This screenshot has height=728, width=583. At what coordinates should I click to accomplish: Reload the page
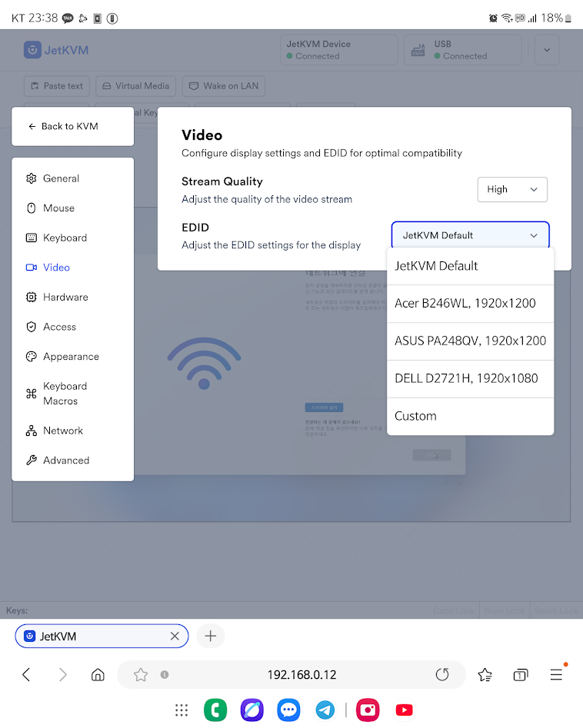pos(442,675)
